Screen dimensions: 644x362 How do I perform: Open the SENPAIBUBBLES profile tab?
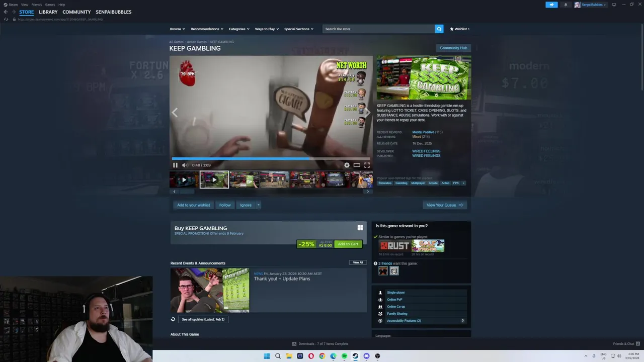tap(114, 12)
